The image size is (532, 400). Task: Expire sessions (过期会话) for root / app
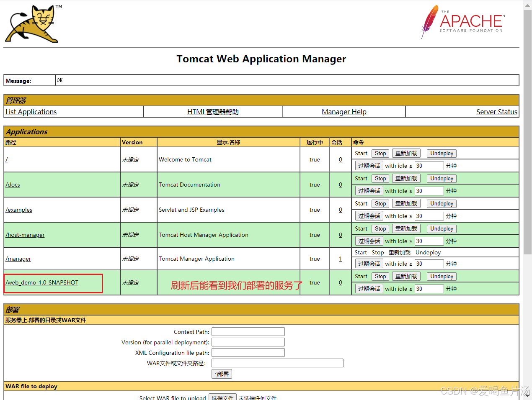[x=369, y=166]
